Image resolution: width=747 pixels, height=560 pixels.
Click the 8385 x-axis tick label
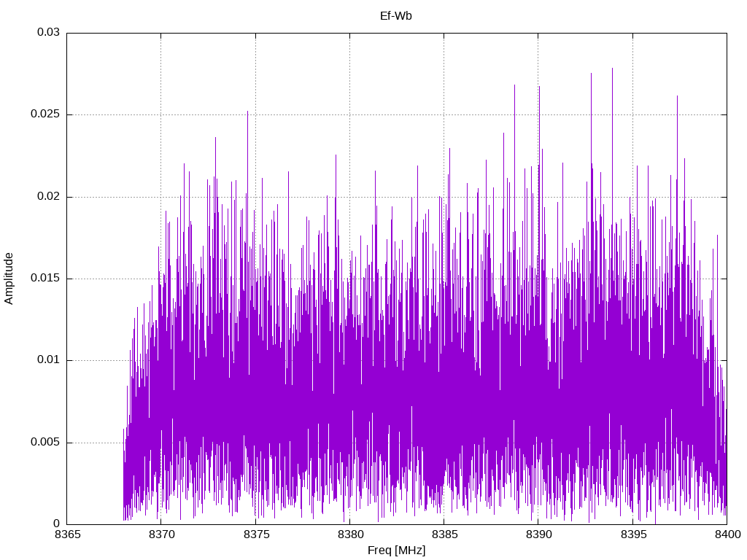click(444, 534)
